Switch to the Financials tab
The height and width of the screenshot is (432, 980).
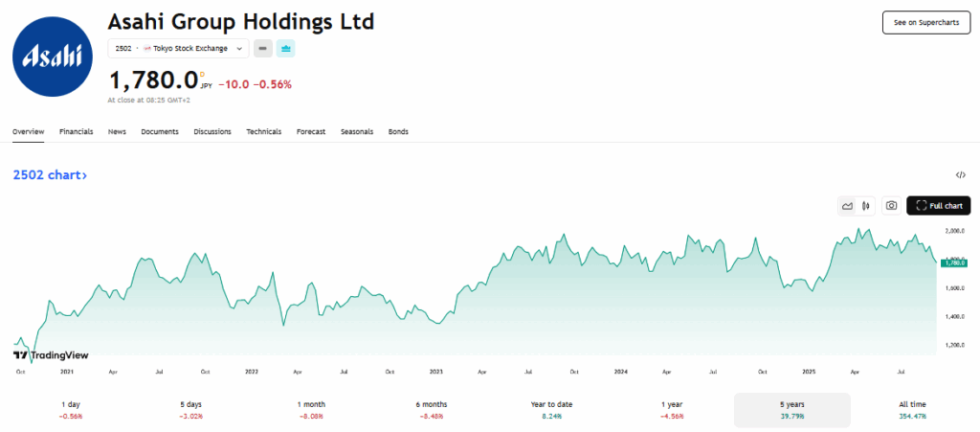(x=77, y=132)
